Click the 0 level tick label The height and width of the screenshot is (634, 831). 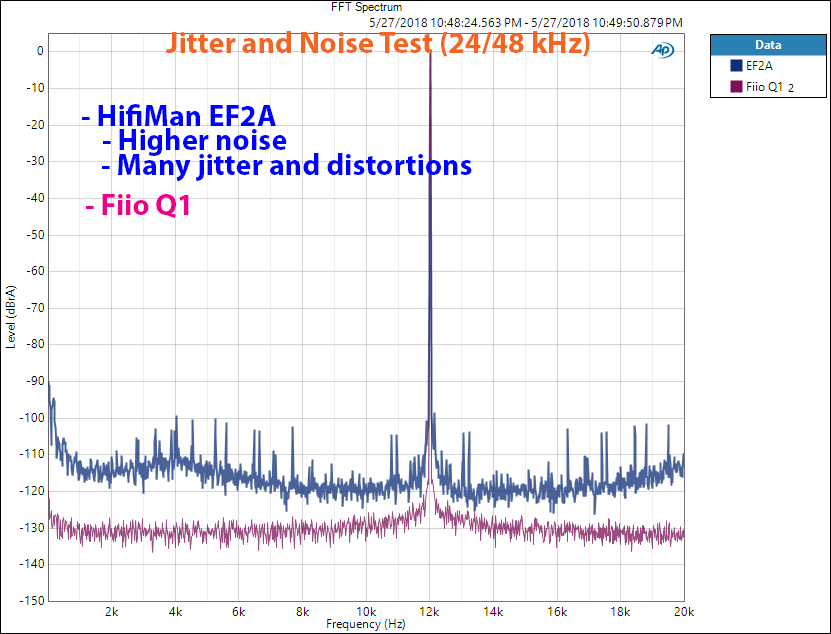[40, 51]
